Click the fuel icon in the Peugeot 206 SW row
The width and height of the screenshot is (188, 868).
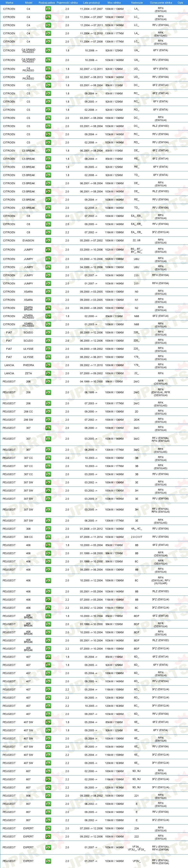48,420
